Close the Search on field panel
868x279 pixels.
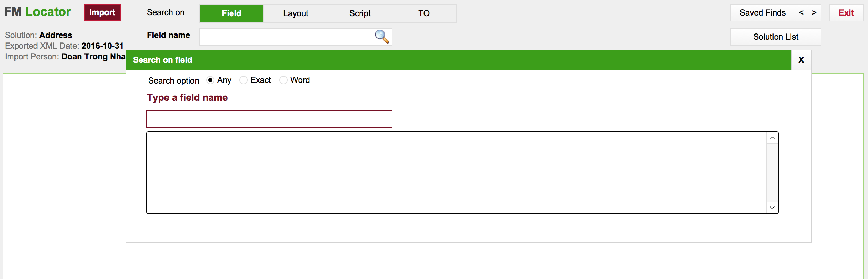pyautogui.click(x=801, y=60)
